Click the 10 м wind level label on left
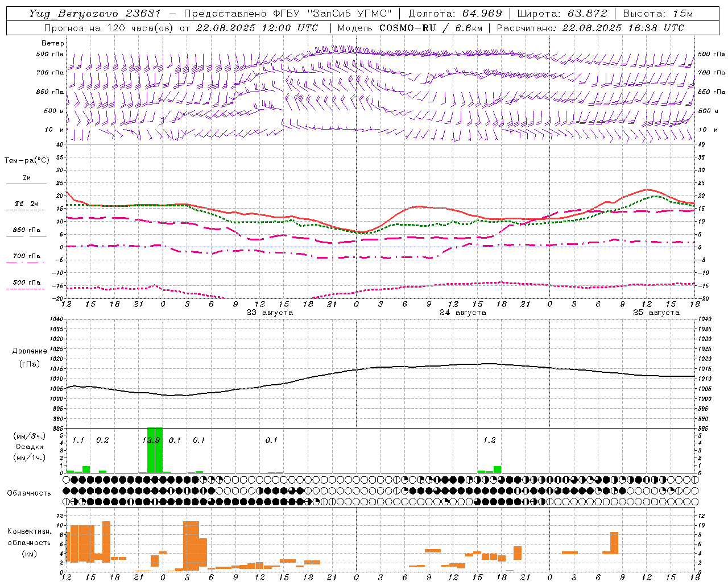The image size is (728, 582). tap(55, 130)
